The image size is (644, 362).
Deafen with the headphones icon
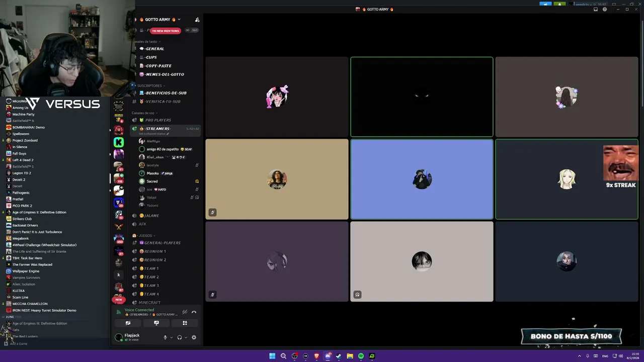point(180,337)
